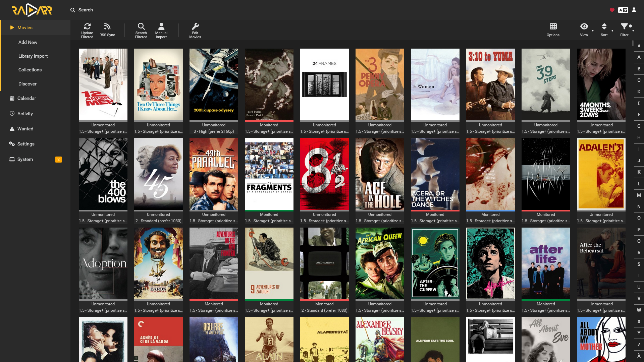The image size is (644, 362).
Task: Click the language translate icon
Action: click(623, 10)
